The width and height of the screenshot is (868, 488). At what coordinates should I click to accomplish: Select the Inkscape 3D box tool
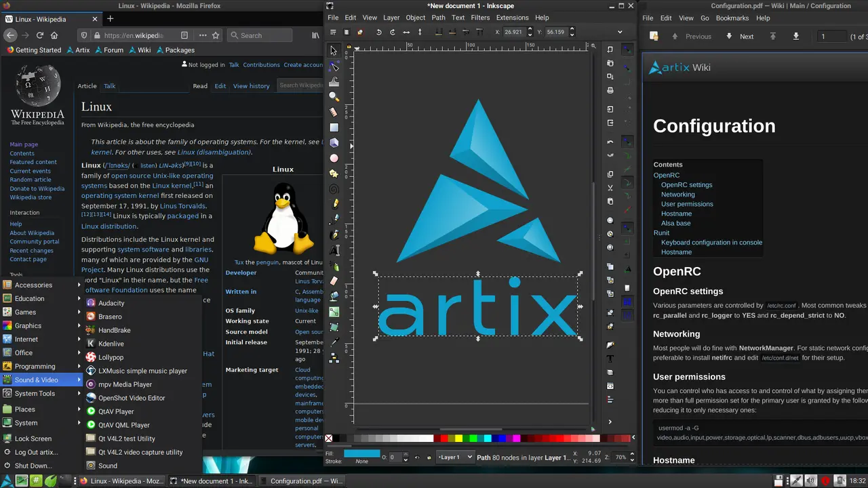tap(334, 142)
